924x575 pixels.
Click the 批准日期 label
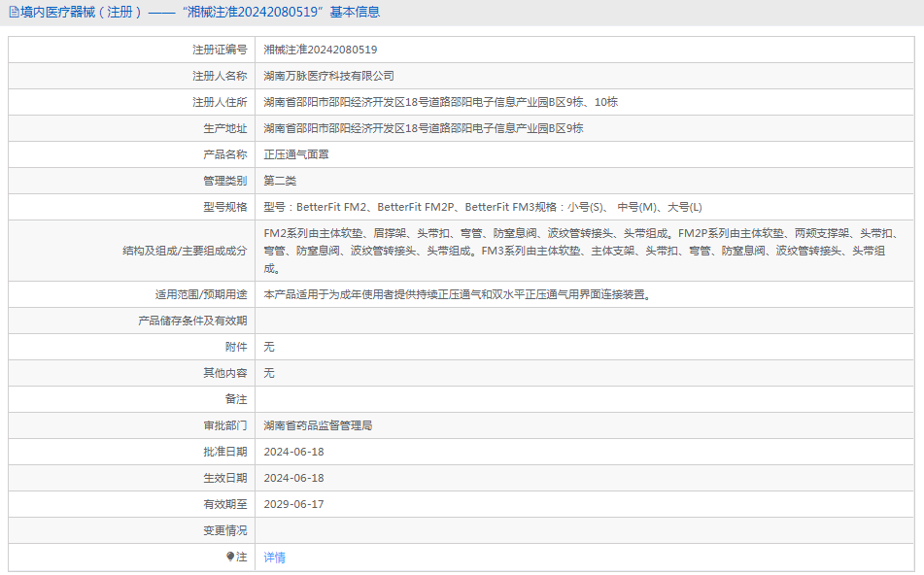click(225, 452)
